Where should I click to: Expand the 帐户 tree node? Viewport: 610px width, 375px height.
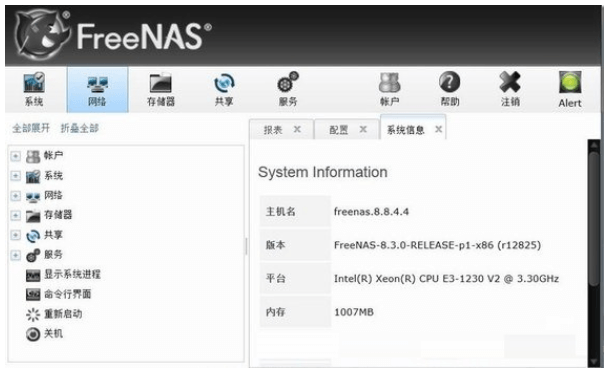point(15,156)
